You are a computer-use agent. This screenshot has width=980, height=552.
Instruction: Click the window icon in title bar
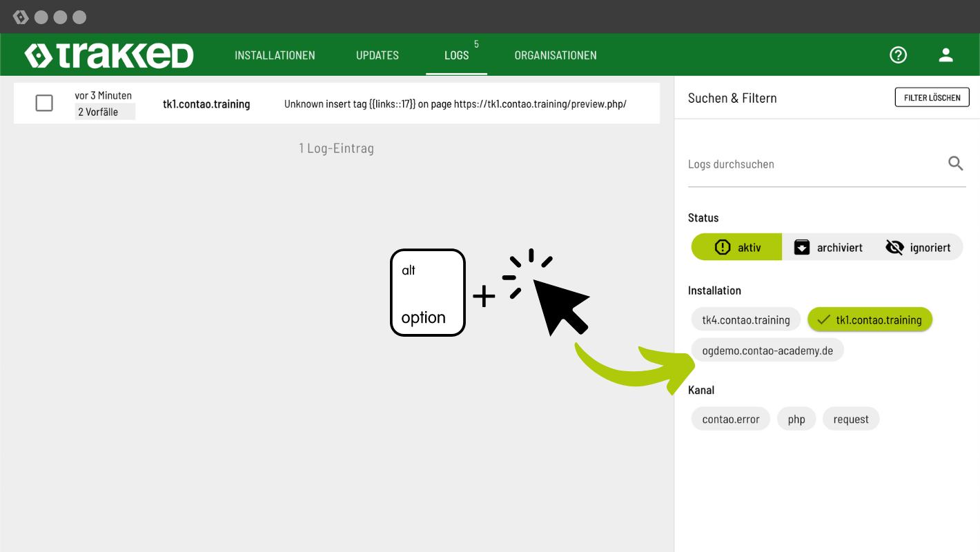point(21,17)
